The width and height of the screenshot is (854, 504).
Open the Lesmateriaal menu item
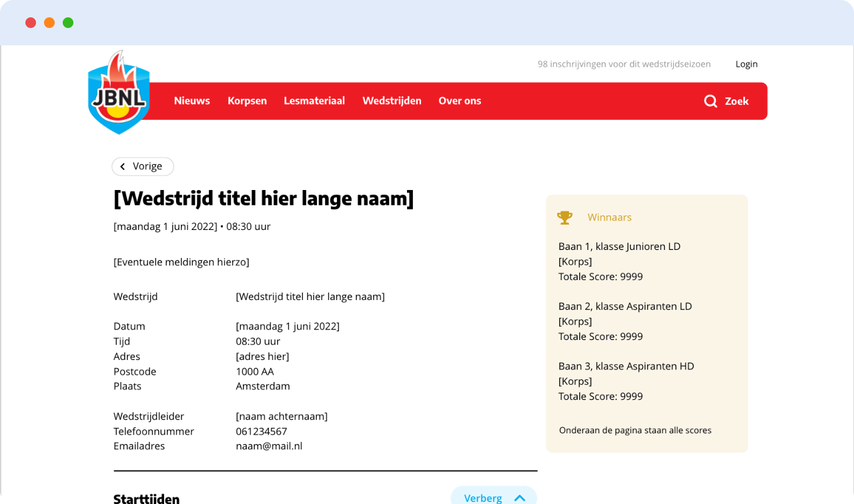coord(314,101)
